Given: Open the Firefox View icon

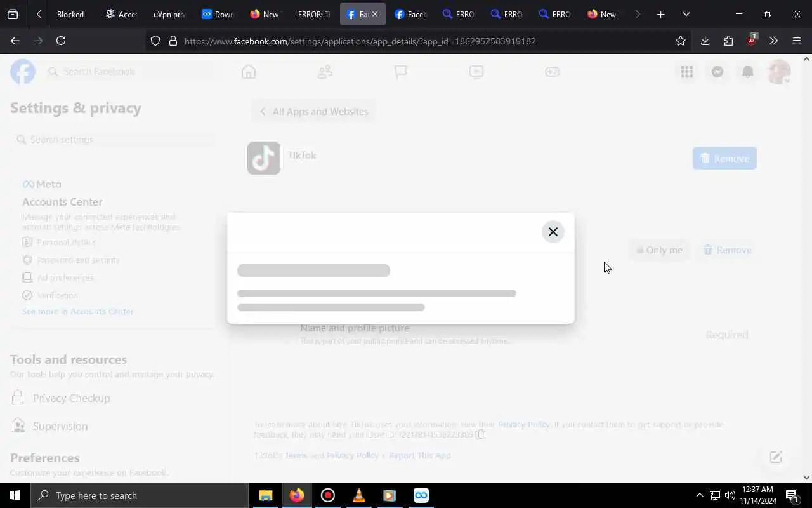Looking at the screenshot, I should click(x=12, y=14).
